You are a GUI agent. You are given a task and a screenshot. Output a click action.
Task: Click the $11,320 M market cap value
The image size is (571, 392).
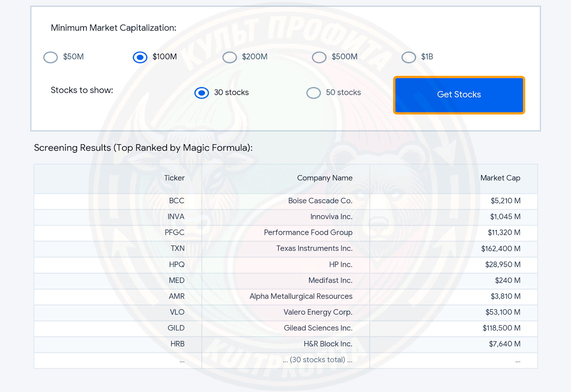[x=504, y=232]
